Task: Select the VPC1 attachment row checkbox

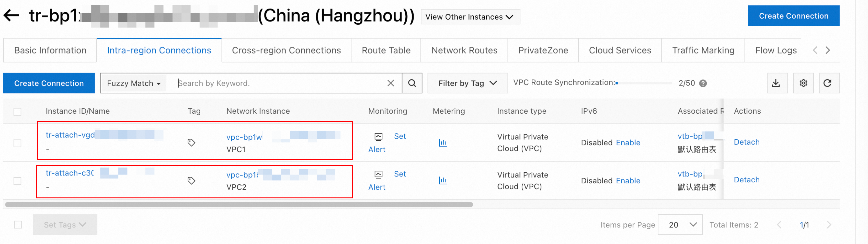Action: (x=17, y=143)
